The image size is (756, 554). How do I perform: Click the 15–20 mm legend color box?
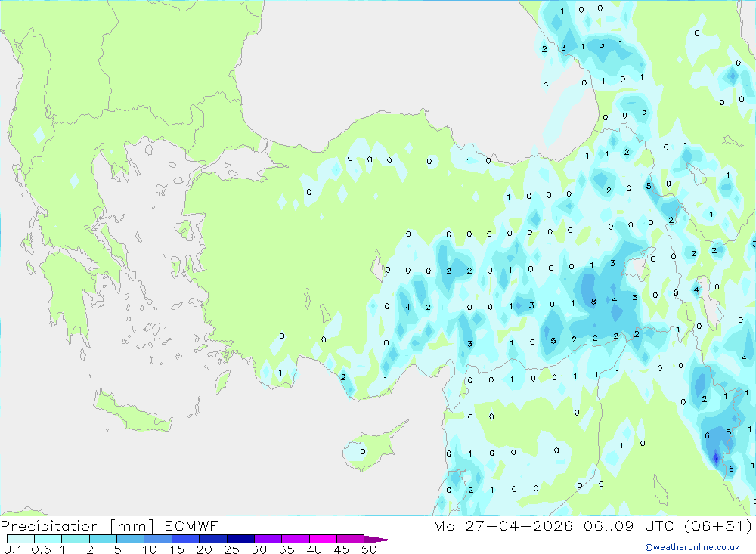185,539
